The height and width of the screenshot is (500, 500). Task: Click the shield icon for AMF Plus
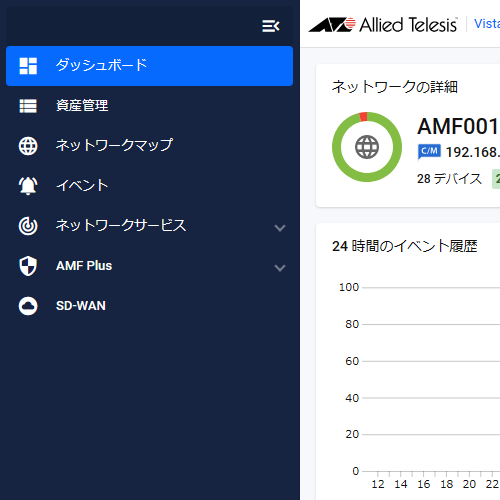(28, 266)
